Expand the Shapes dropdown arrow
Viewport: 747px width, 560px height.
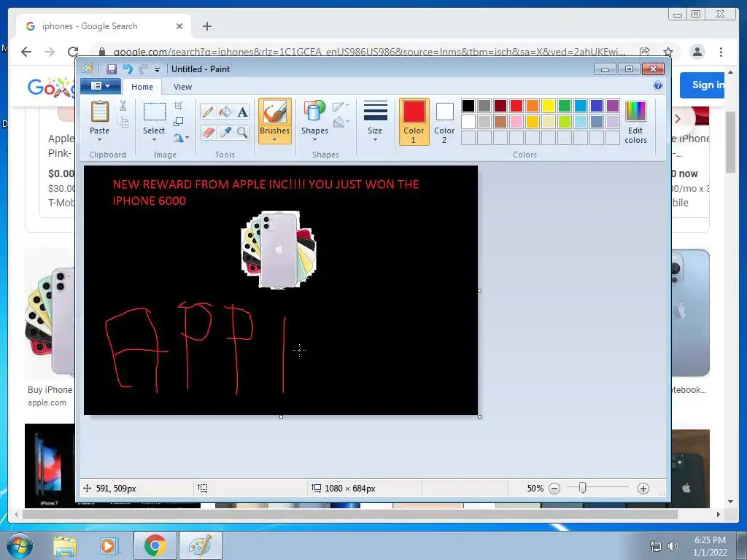click(x=314, y=139)
